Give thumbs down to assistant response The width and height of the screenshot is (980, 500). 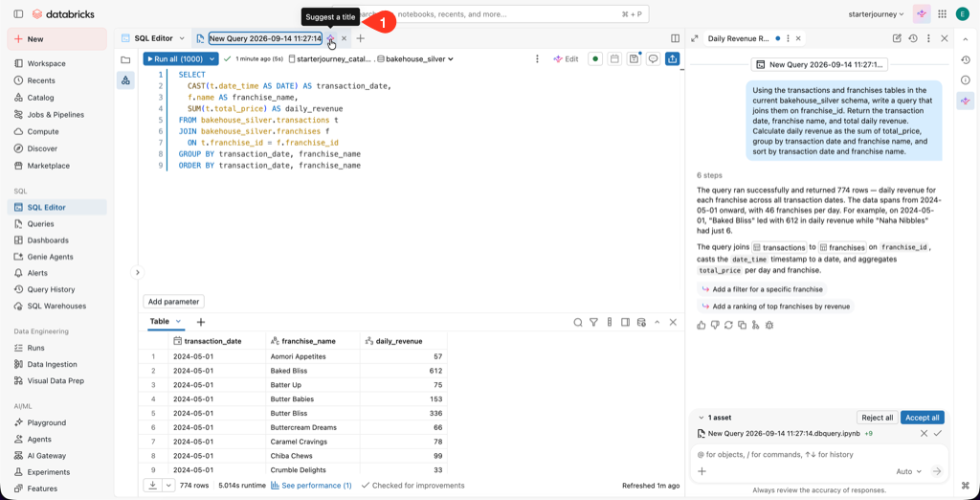point(715,325)
